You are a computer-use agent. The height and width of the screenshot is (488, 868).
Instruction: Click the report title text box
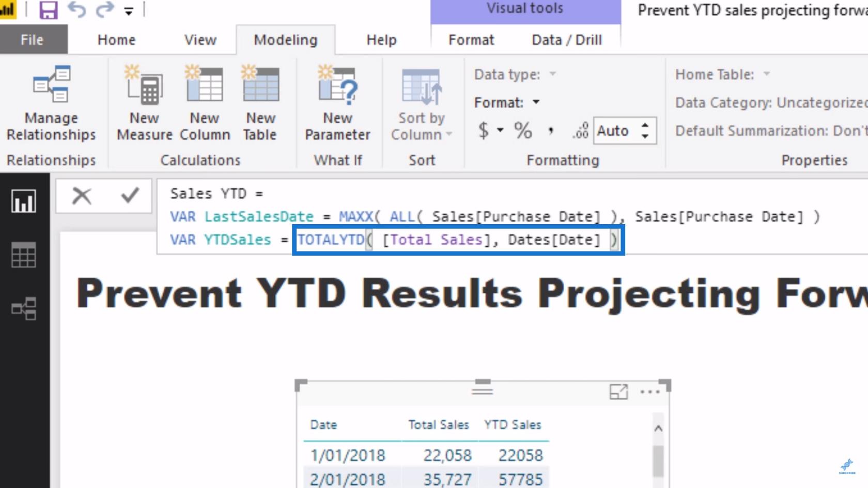pos(472,293)
